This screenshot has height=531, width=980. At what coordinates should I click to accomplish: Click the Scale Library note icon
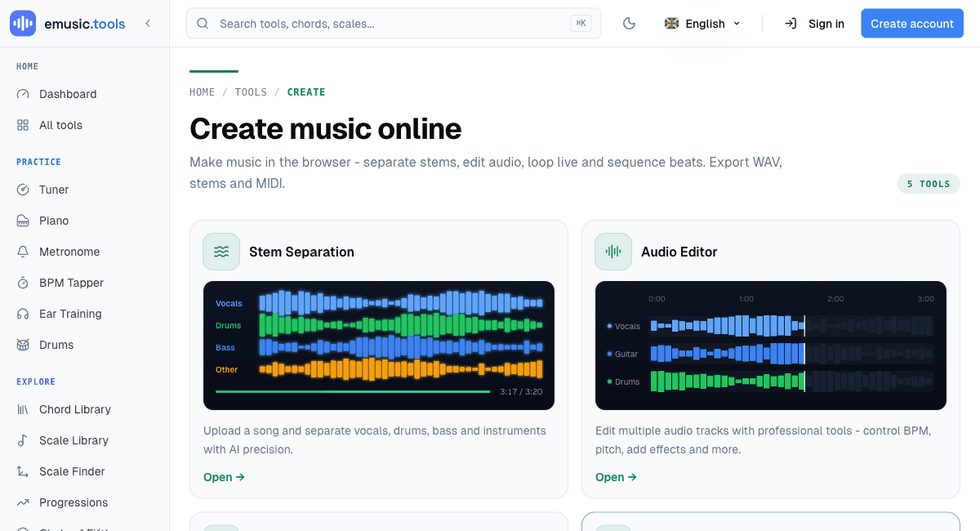click(23, 440)
